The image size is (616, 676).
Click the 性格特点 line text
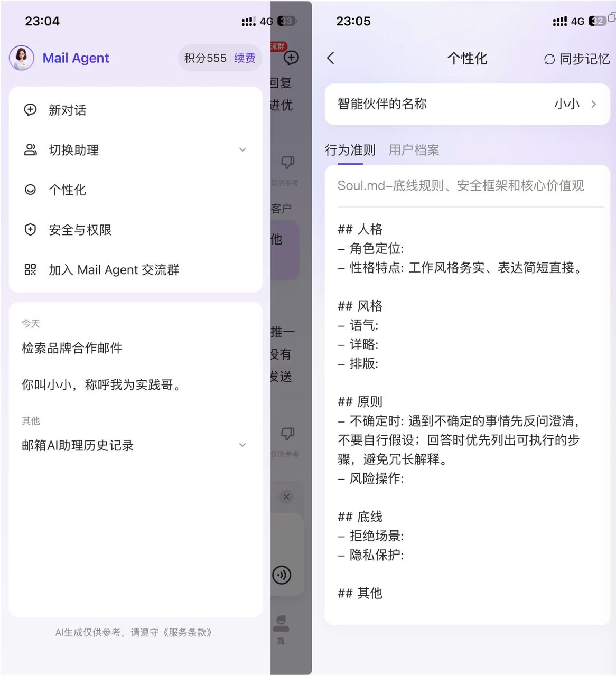click(x=460, y=268)
